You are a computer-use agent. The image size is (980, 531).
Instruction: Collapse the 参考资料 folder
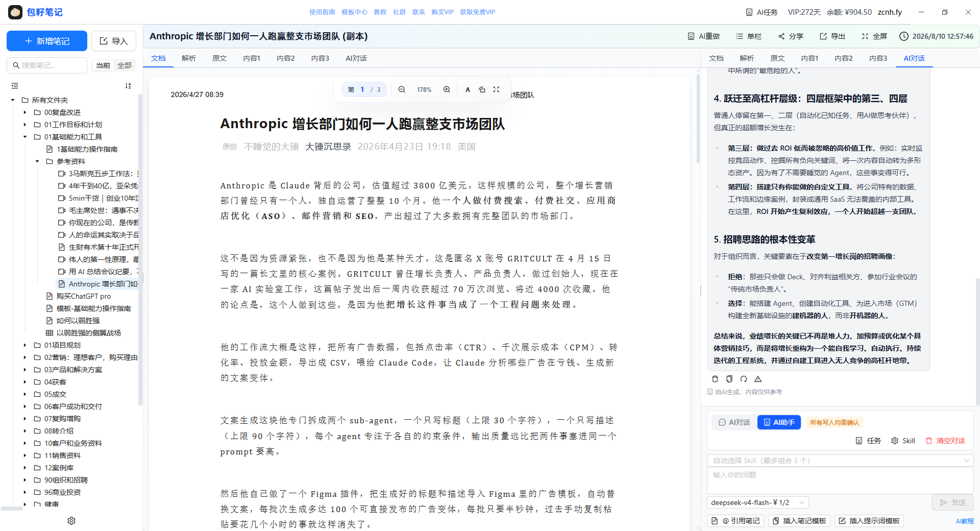pos(37,161)
